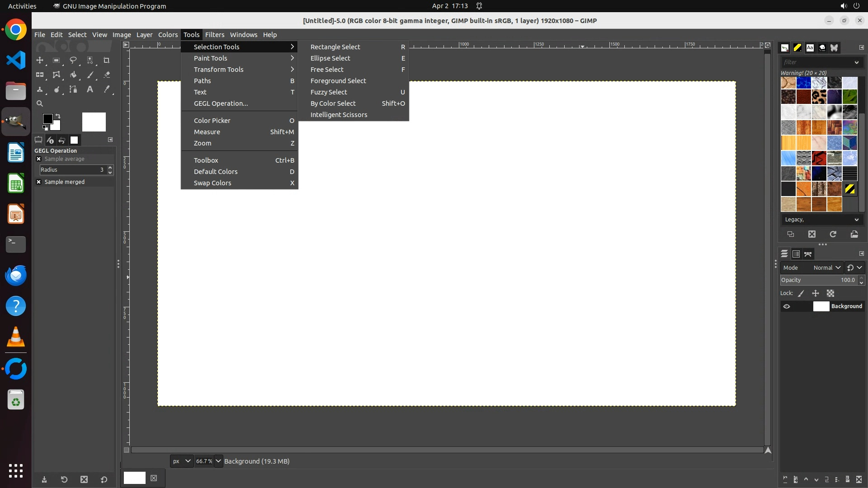The height and width of the screenshot is (488, 868).
Task: Select the Free Select lasso tool
Action: pos(73,60)
